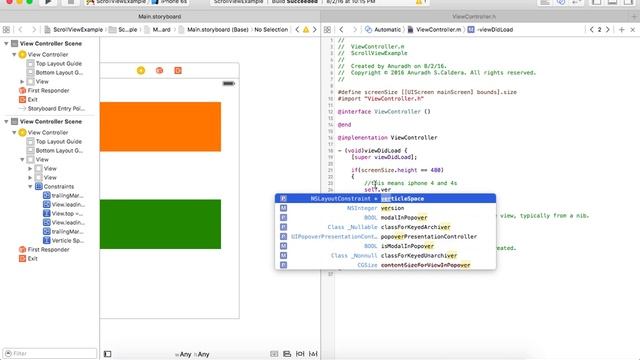Select Storyboard Entry Point item
This screenshot has width=640, height=360.
coord(51,109)
